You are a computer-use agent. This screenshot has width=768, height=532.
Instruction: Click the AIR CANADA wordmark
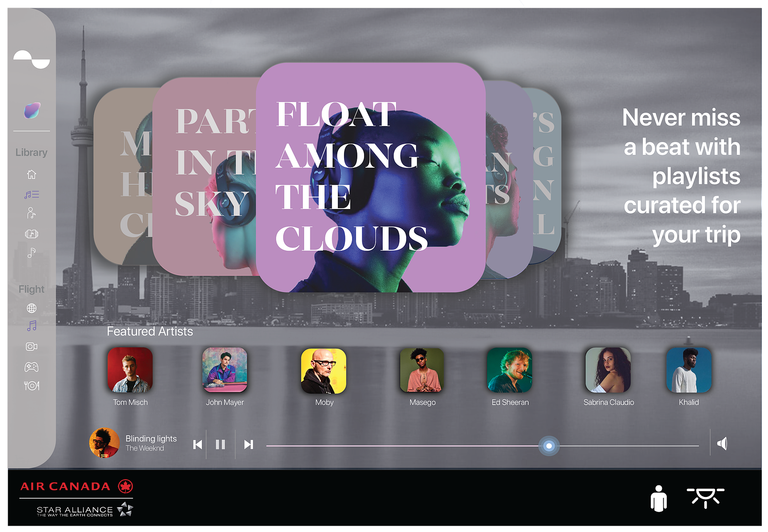tap(65, 486)
